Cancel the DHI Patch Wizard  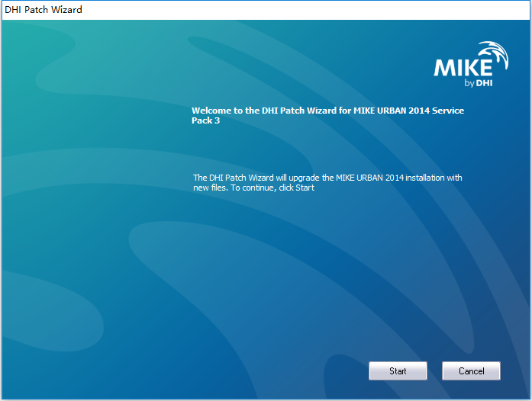tap(471, 371)
